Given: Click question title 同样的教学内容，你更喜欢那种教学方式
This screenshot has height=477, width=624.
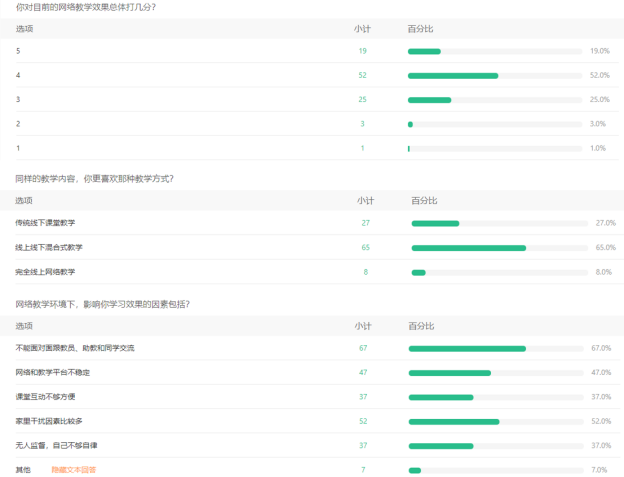Looking at the screenshot, I should 94,178.
